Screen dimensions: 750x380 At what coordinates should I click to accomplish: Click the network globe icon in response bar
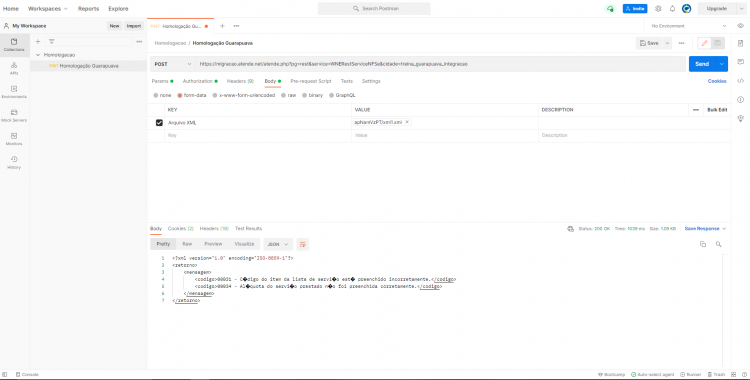coord(570,229)
